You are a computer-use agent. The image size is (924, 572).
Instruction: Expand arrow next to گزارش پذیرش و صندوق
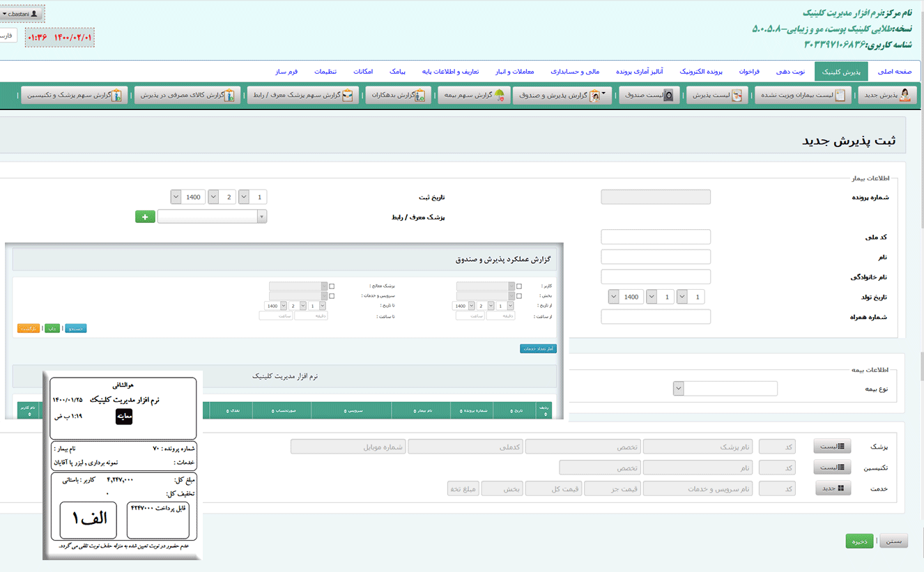[603, 93]
